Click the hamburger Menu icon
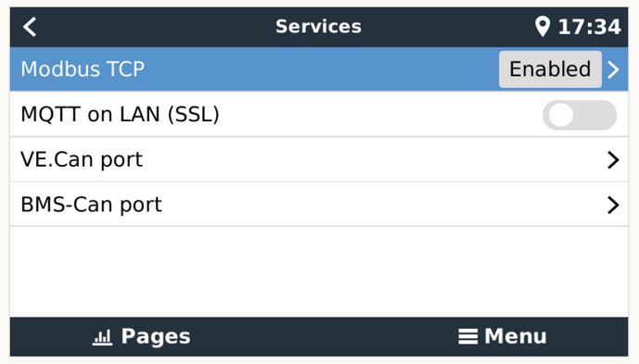The width and height of the screenshot is (639, 364). (467, 337)
